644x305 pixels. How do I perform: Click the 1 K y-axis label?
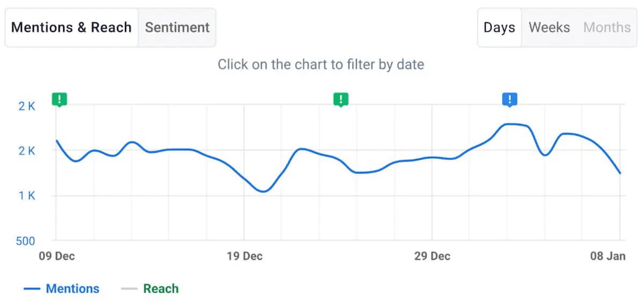point(26,196)
